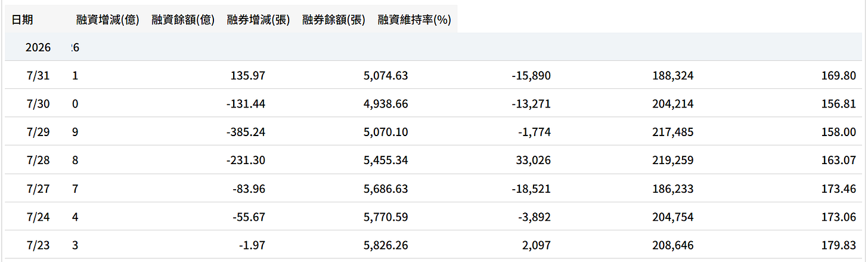Click the 7/28 date cell
Image resolution: width=868 pixels, height=262 pixels.
click(38, 160)
